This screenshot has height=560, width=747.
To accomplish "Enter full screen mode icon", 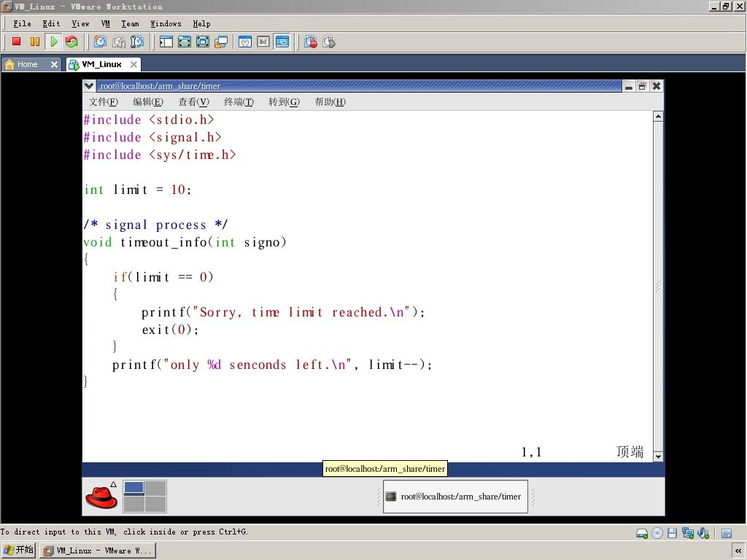I will (203, 42).
